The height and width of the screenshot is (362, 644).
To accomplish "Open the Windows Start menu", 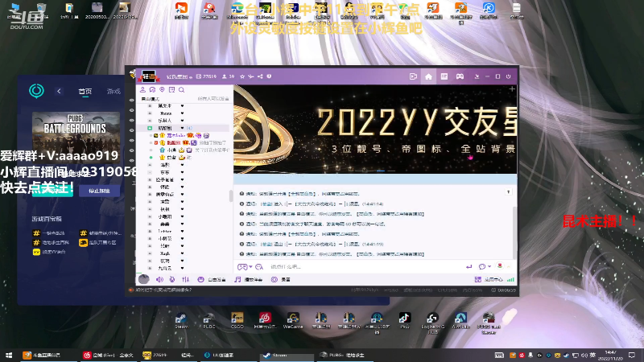I will click(9, 355).
